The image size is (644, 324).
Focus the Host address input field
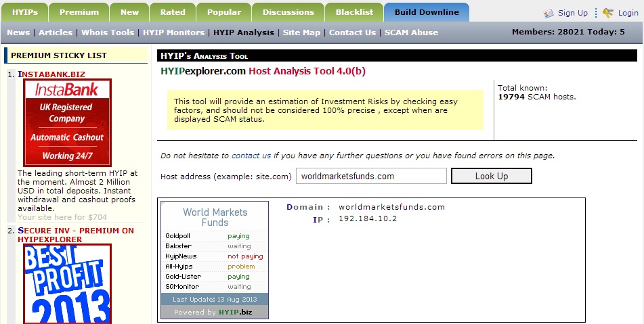pyautogui.click(x=371, y=176)
